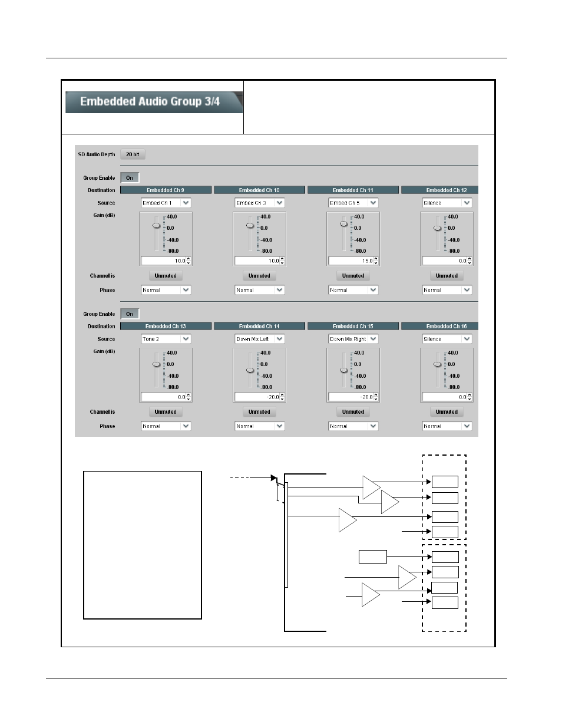The image size is (562, 728).
Task: Open Phase dropdown for Embedded Ch 13
Action: click(166, 426)
